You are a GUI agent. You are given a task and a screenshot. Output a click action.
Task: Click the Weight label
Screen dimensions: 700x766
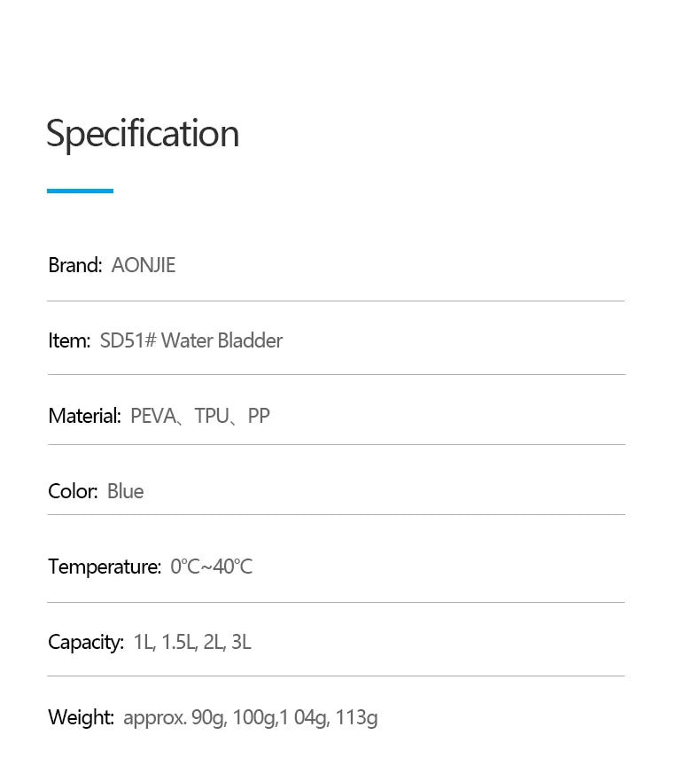[x=81, y=717]
